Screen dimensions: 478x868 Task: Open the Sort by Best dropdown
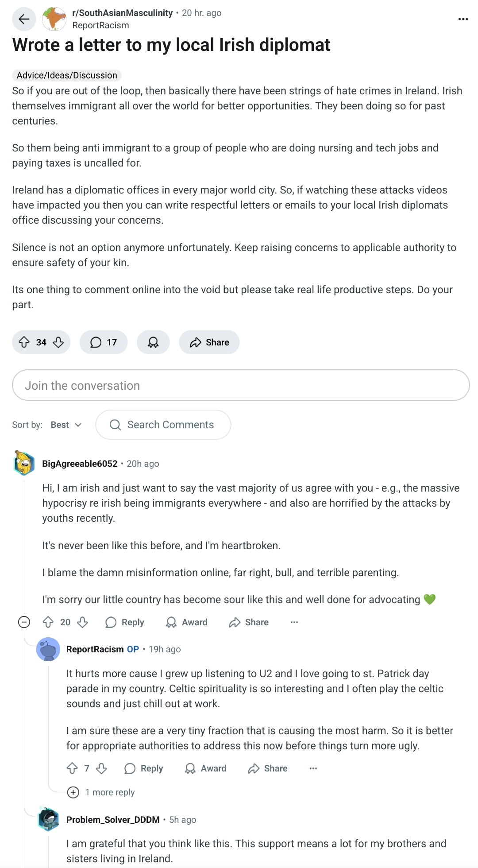coord(66,425)
